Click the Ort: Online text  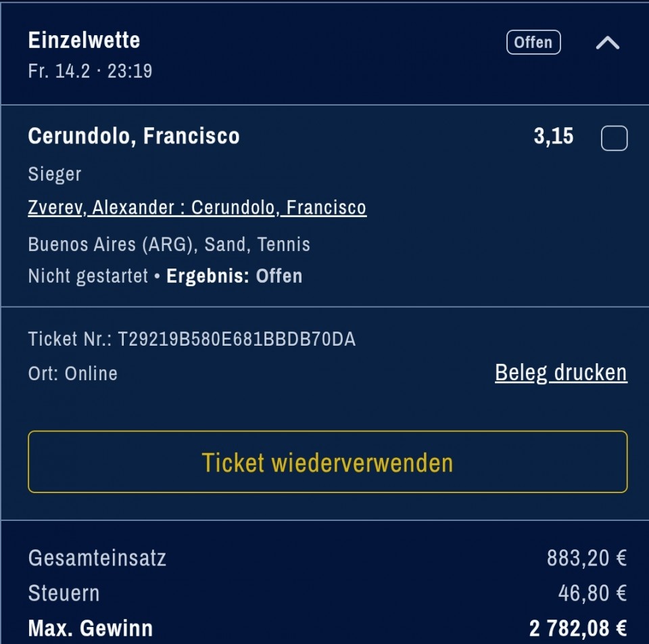pyautogui.click(x=73, y=373)
